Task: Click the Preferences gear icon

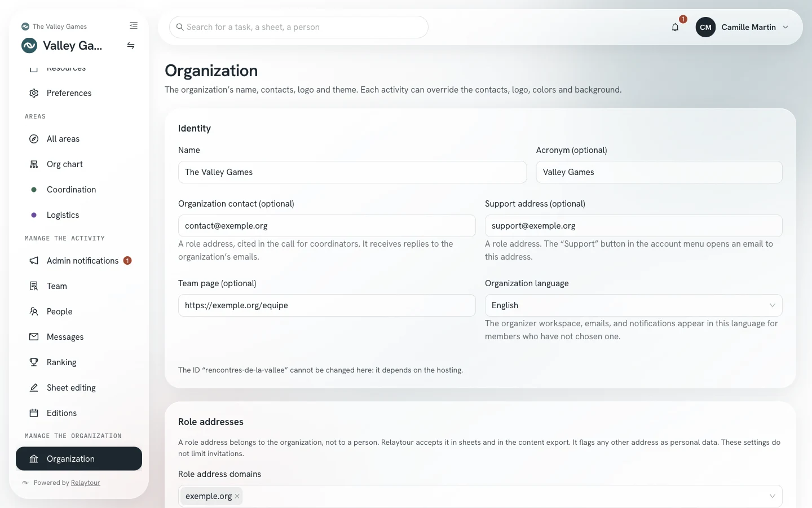Action: (x=34, y=93)
